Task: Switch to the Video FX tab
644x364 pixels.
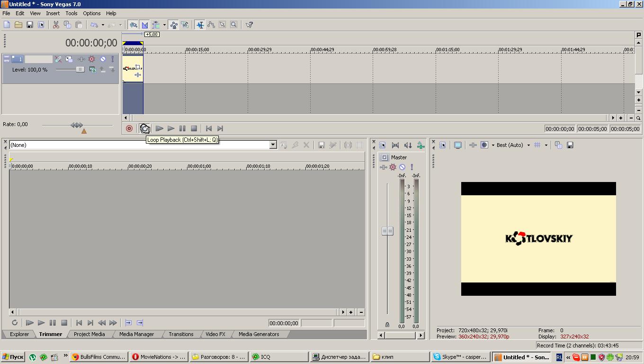Action: (215, 334)
